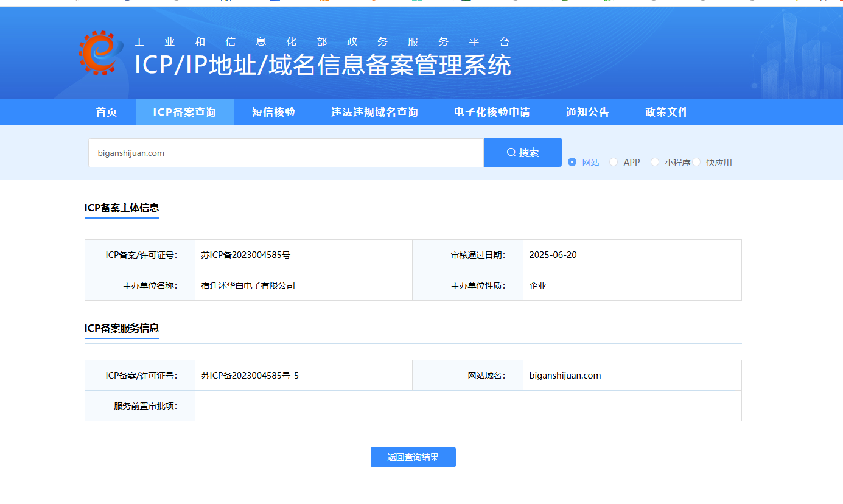843x504 pixels.
Task: Switch to the 短信核验 tab
Action: coord(273,112)
